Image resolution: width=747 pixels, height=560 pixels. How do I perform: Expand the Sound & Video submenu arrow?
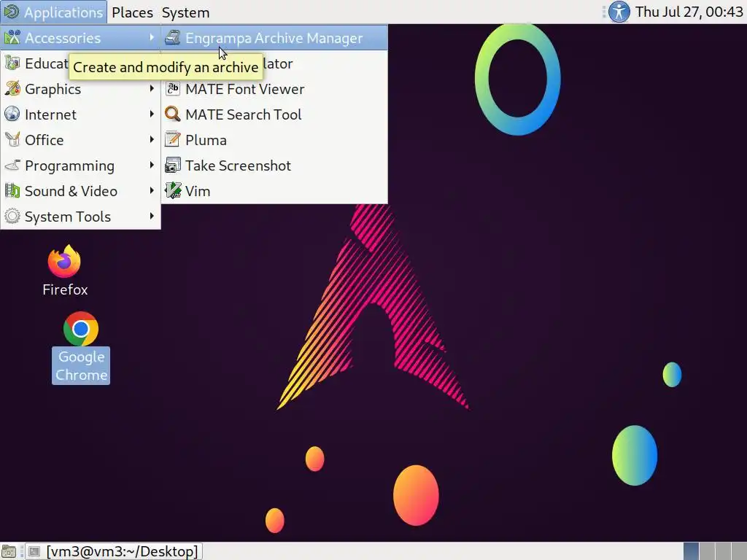152,190
